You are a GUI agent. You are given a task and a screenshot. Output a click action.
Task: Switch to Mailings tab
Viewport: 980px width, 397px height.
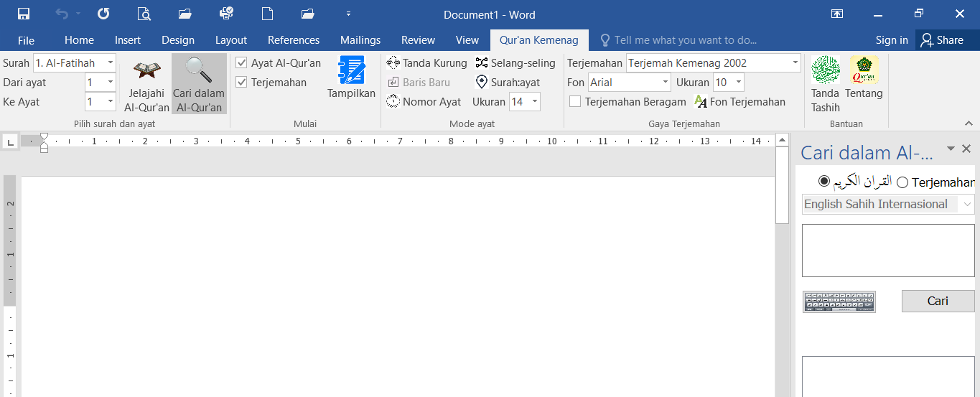[x=360, y=40]
